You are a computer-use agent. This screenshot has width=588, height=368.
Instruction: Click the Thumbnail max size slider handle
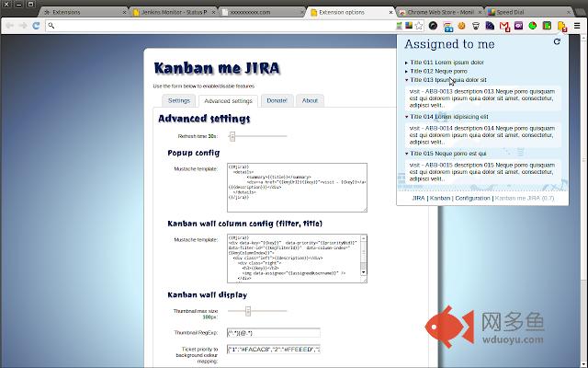(248, 311)
